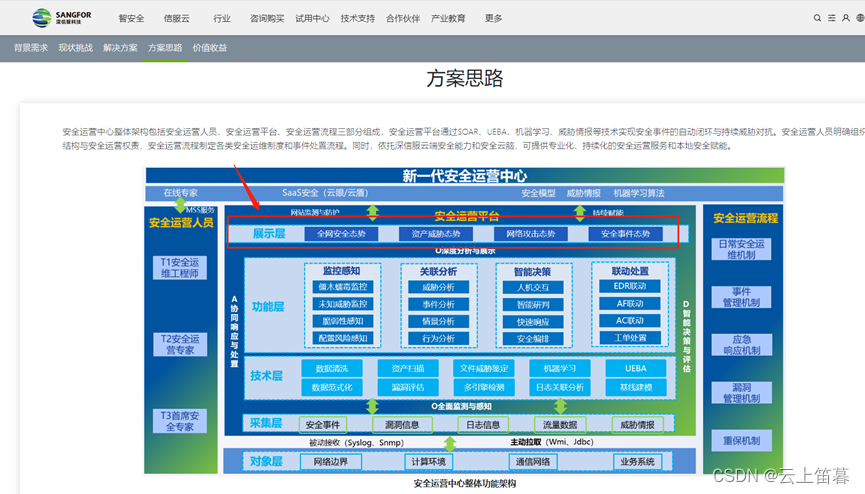Screen dimensions: 865x494
Task: Jump to the 背景需求 section tab
Action: point(31,48)
